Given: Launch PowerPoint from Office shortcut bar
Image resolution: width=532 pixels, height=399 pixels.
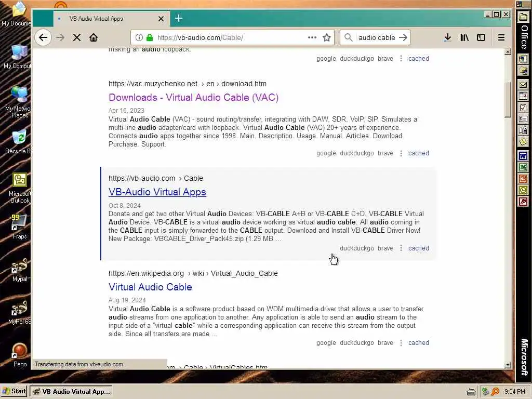Looking at the screenshot, I should pyautogui.click(x=523, y=179).
